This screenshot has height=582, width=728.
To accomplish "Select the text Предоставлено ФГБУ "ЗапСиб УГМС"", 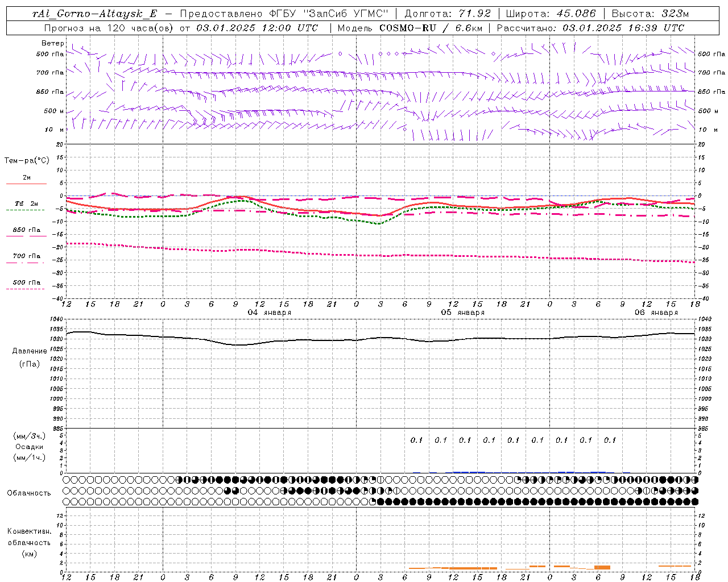I will point(284,14).
